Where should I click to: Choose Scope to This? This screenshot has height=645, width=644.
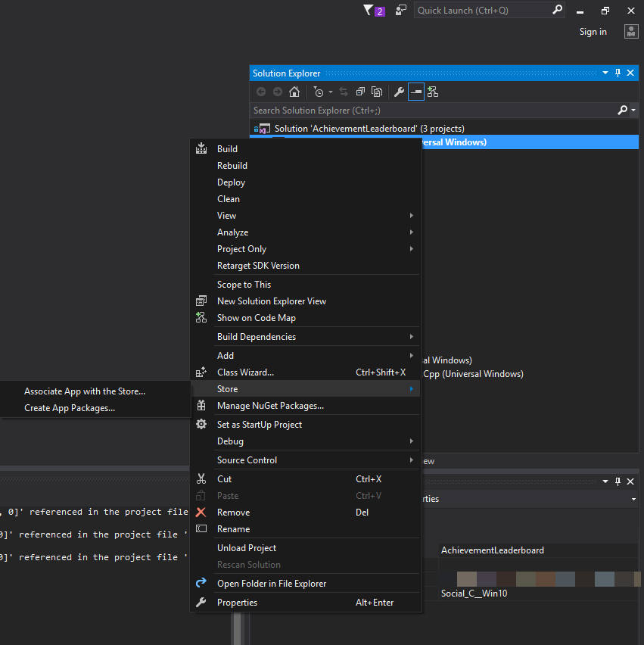[306, 284]
